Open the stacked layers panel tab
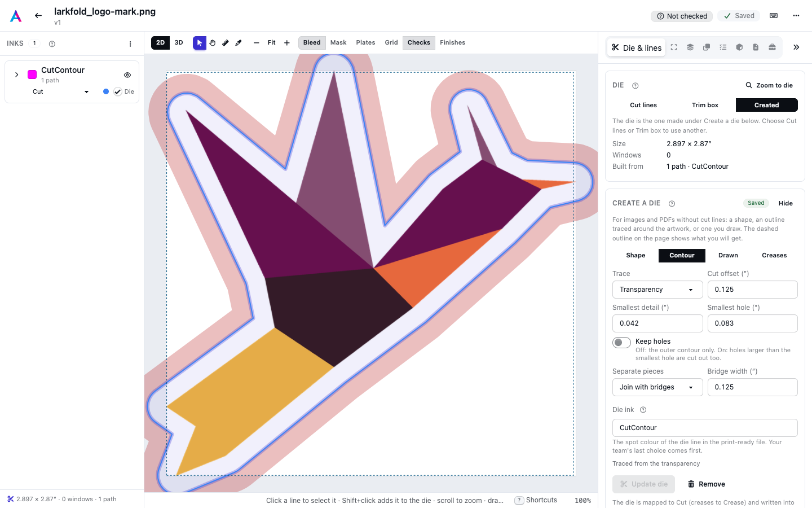 pos(690,47)
